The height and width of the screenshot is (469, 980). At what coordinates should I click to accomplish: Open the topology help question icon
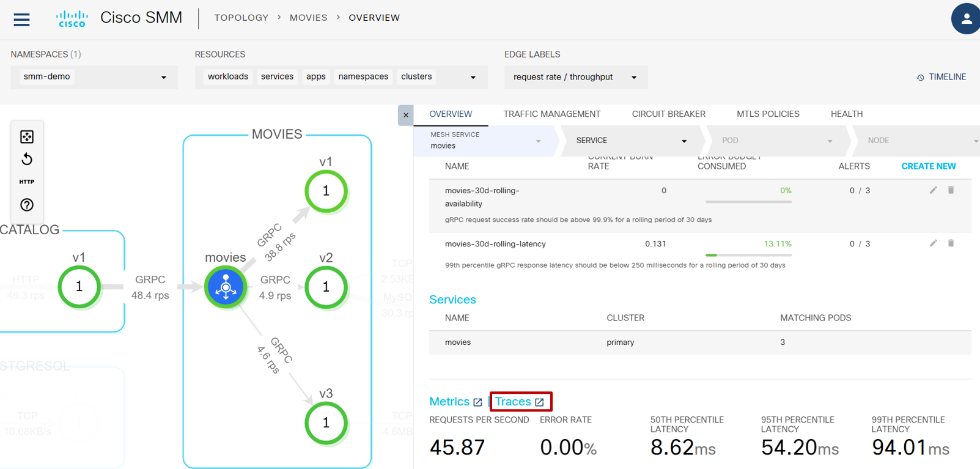click(27, 205)
